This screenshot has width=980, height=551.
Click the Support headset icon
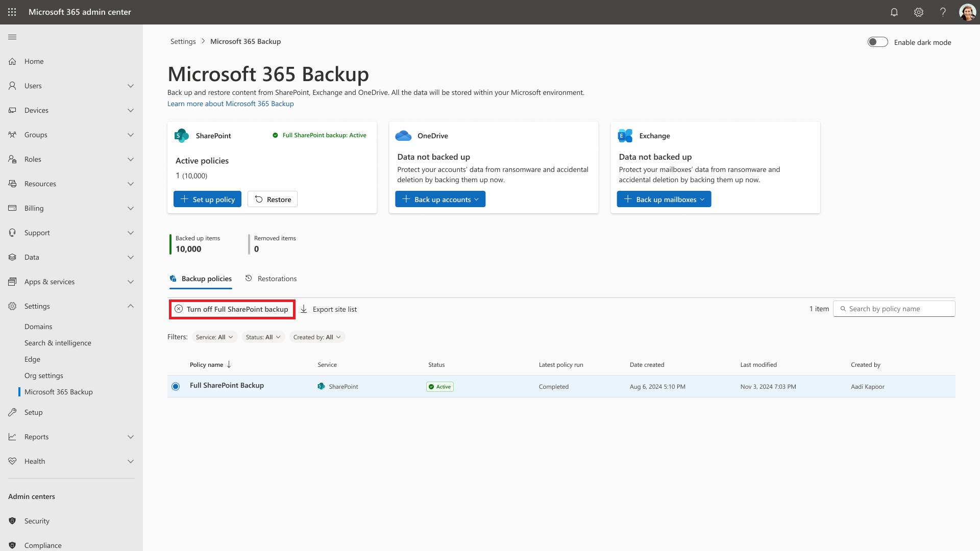coord(12,233)
